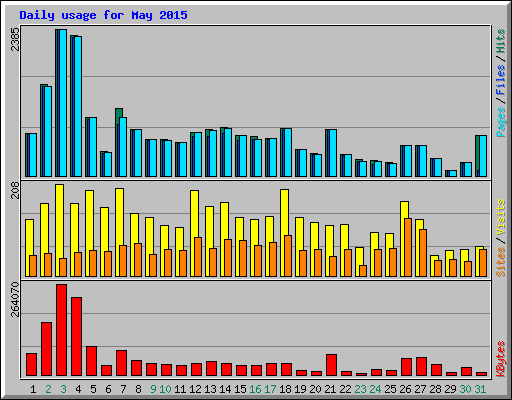Click day 21 on the x-axis

330,389
